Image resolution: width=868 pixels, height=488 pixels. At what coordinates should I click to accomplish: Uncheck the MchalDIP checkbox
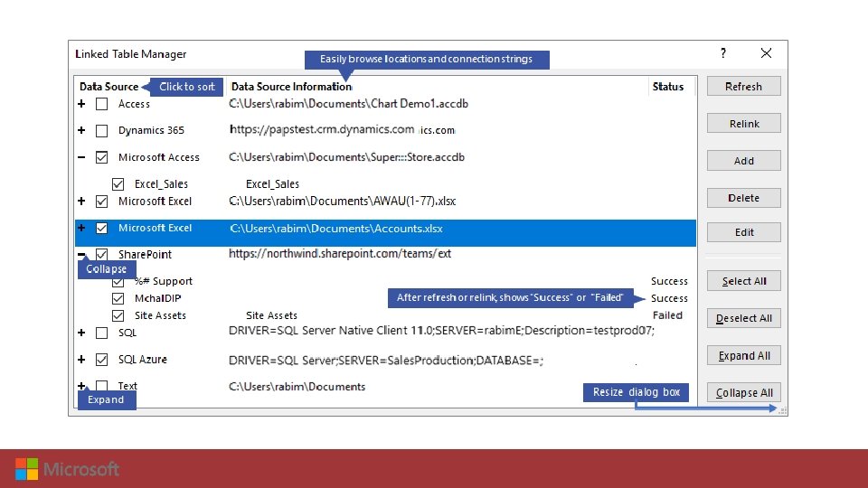[118, 298]
